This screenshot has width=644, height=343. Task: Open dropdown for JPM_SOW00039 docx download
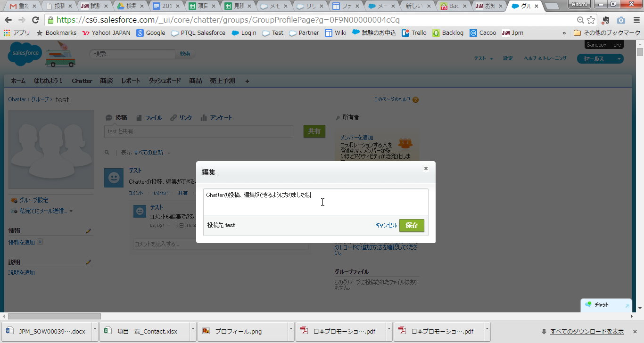(95, 331)
